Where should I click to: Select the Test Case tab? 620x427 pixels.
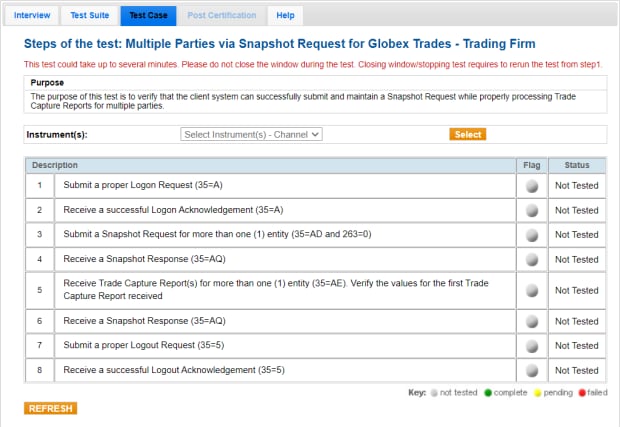coord(149,16)
